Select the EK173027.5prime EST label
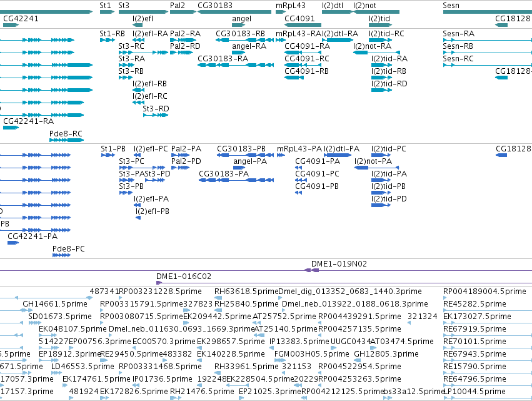This screenshot has height=401, width=532. pos(477,317)
